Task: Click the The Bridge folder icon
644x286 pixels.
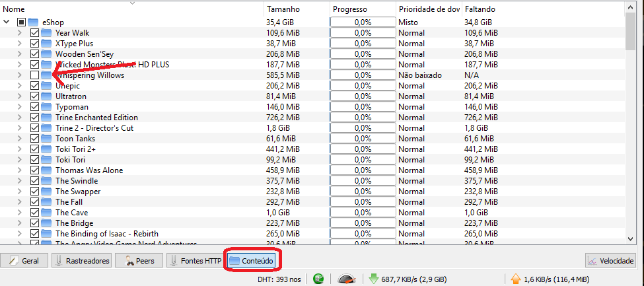Action: [46, 223]
